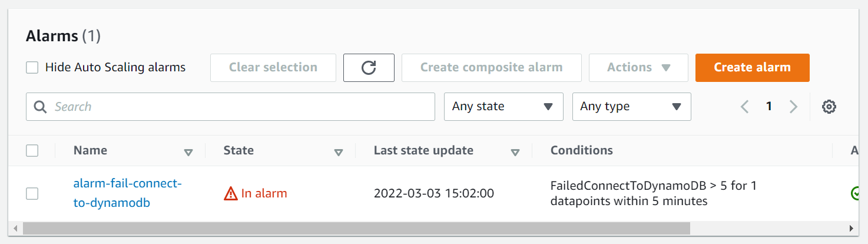Viewport: 868px width, 244px height.
Task: Click the refresh alarms icon button
Action: [369, 68]
